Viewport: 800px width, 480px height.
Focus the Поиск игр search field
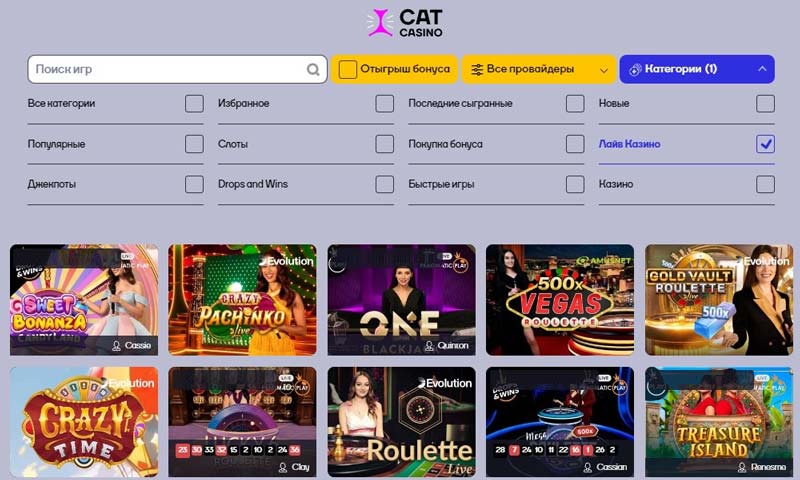177,69
